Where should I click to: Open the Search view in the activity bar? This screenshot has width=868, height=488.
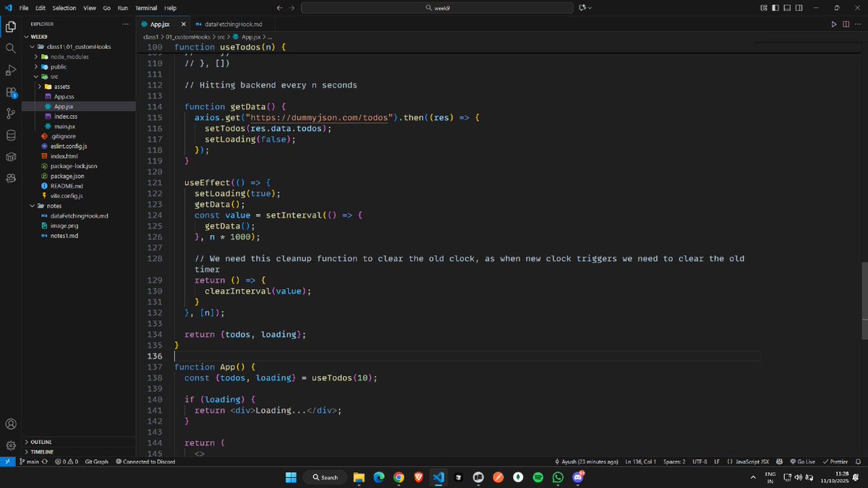click(x=10, y=49)
